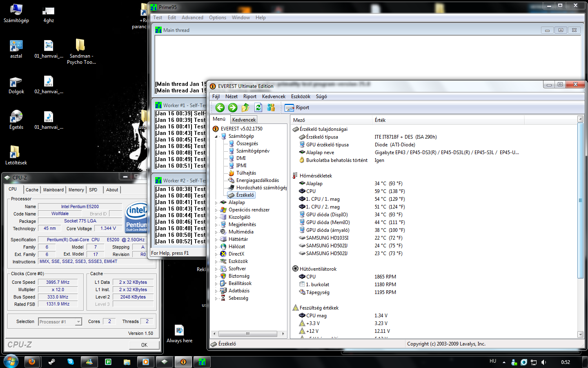The width and height of the screenshot is (588, 368).
Task: Select Érzékelő tree item
Action: point(245,195)
